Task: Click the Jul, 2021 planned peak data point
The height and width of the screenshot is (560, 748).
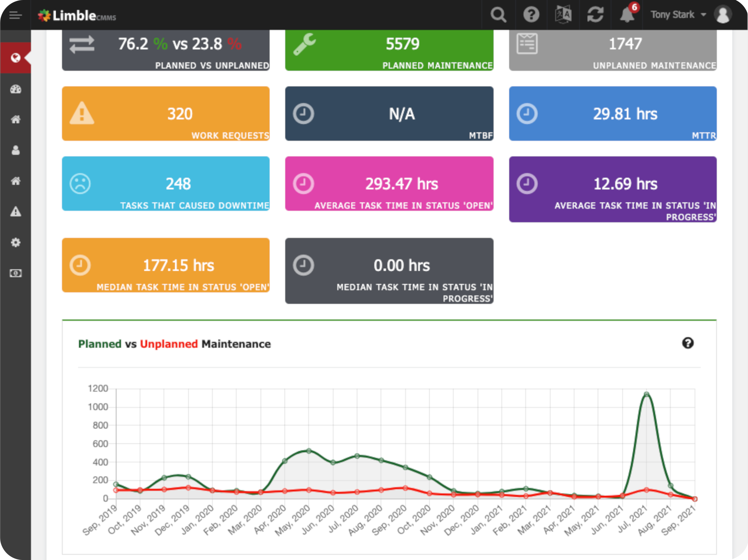Action: [646, 394]
